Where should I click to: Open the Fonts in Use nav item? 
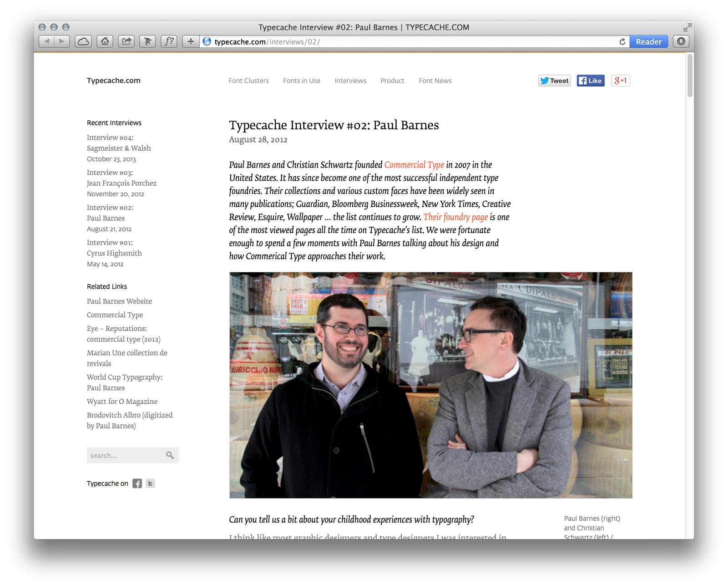[302, 81]
